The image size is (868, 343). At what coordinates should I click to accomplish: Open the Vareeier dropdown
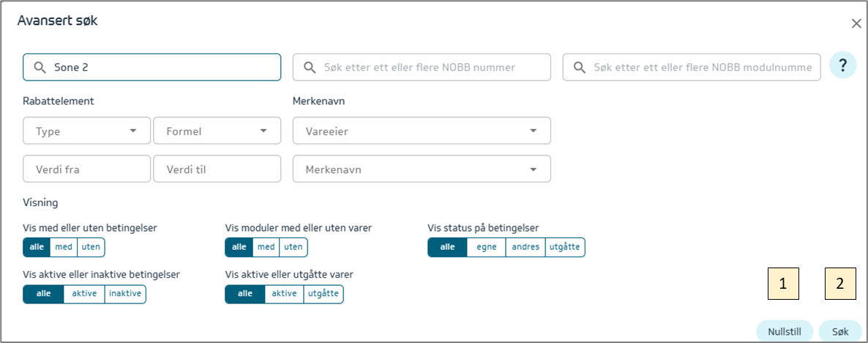coord(422,131)
